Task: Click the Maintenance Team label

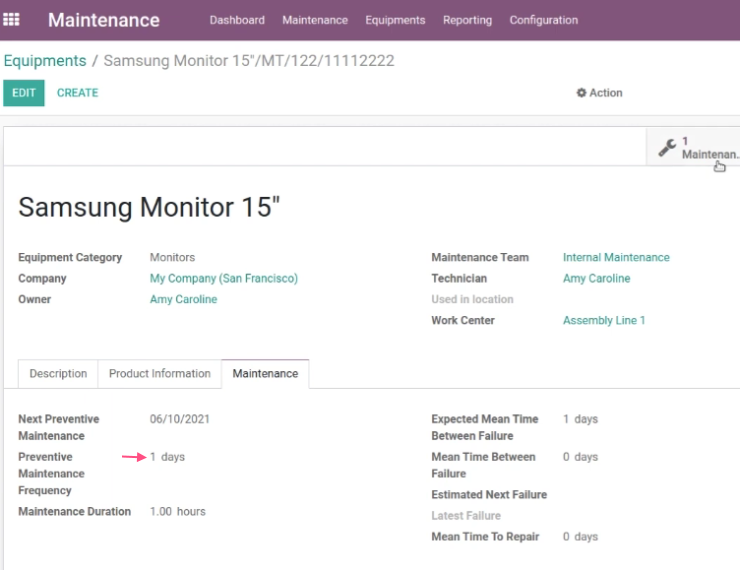Action: [480, 257]
